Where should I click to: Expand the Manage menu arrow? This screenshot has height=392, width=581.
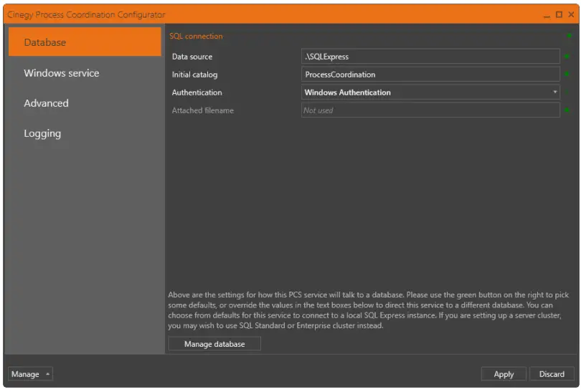(x=47, y=374)
